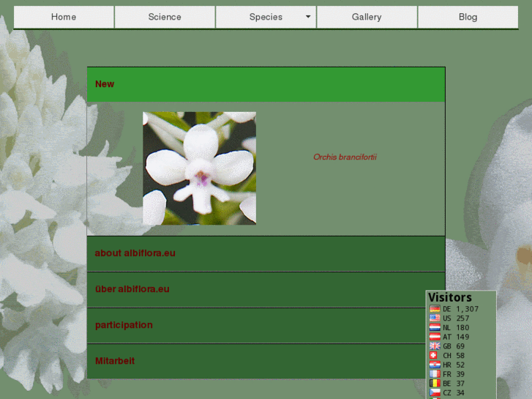Open the Science menu item
This screenshot has width=532, height=399.
point(165,17)
